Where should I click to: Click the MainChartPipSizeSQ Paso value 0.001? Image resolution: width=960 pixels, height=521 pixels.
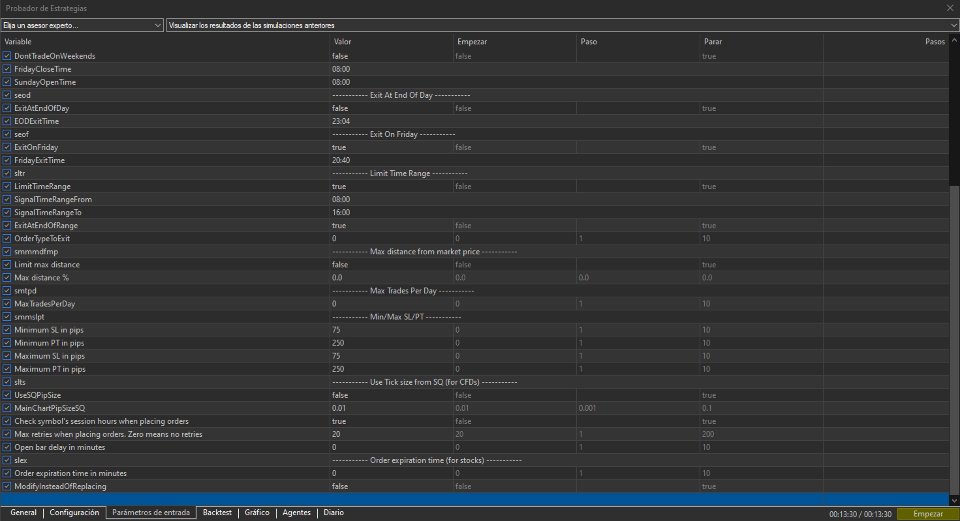587,408
